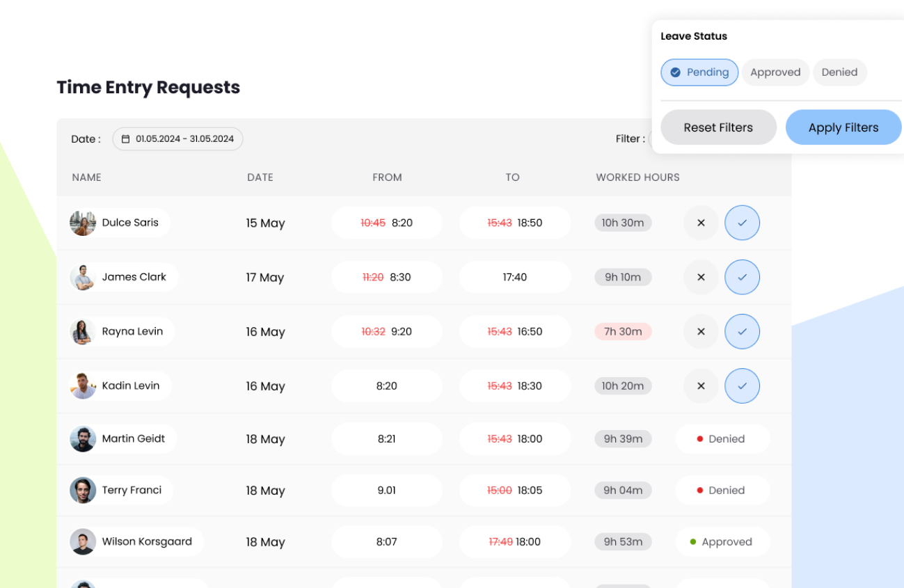
Task: Reject Kadin Levin's time entry
Action: (701, 386)
